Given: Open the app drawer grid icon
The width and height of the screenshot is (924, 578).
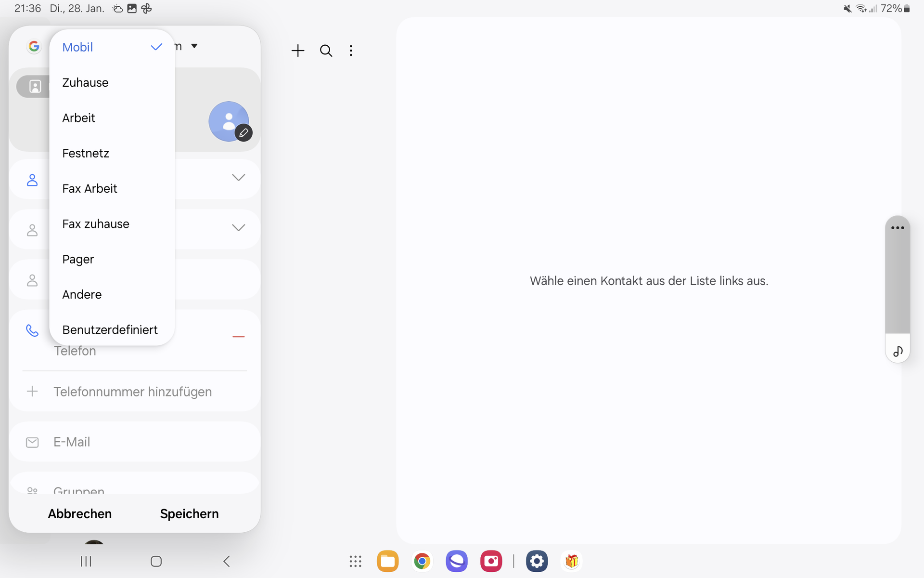Looking at the screenshot, I should (x=355, y=561).
